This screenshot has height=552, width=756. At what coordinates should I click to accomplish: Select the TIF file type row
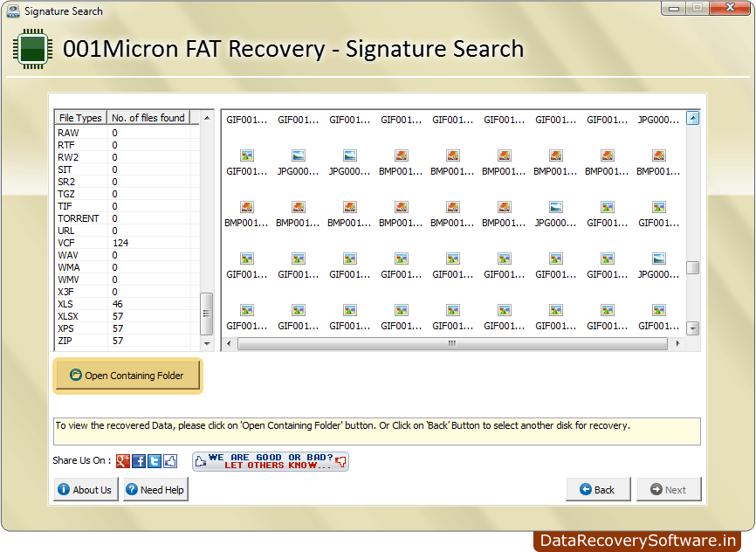point(127,206)
